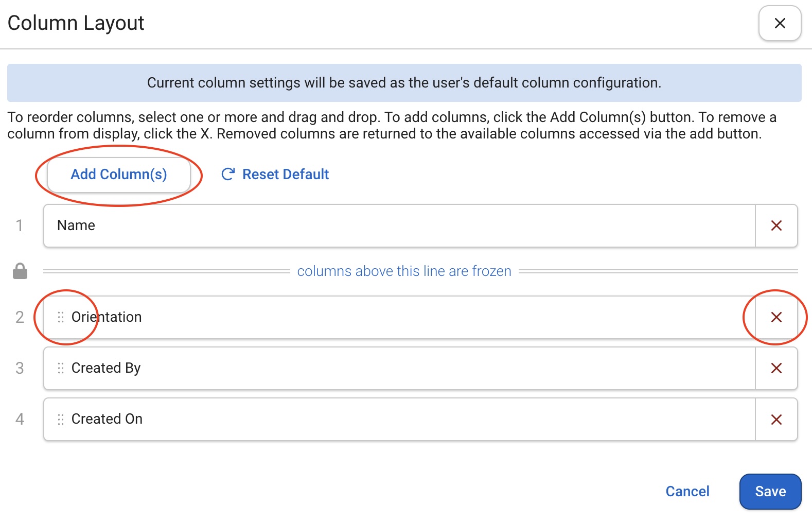Remove the Created By column

776,368
